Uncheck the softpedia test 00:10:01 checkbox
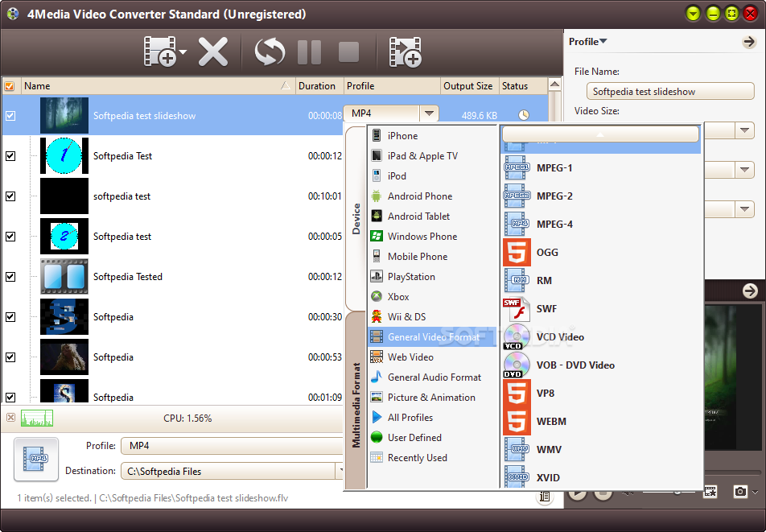The width and height of the screenshot is (766, 532). coord(10,196)
